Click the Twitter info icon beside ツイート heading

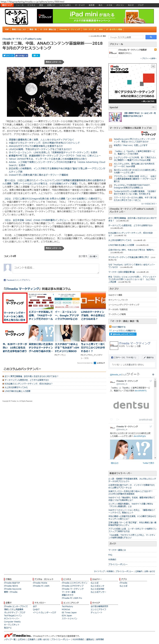pos(153,375)
